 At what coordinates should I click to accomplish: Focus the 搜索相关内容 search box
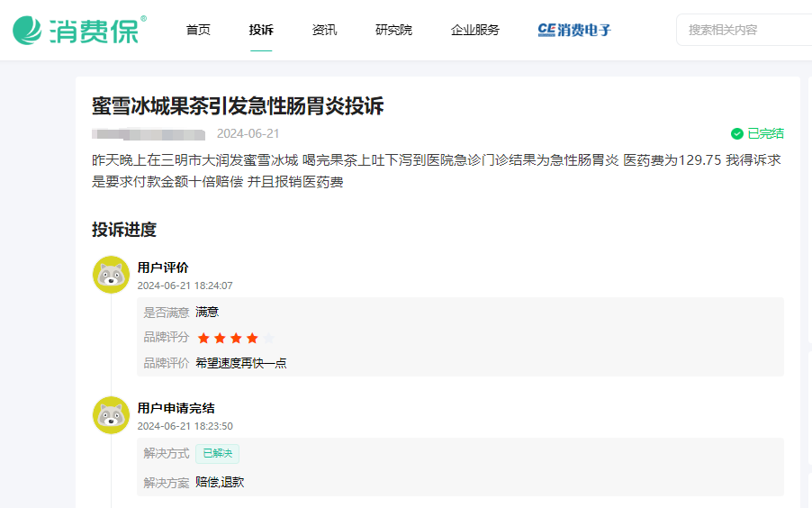coord(744,30)
